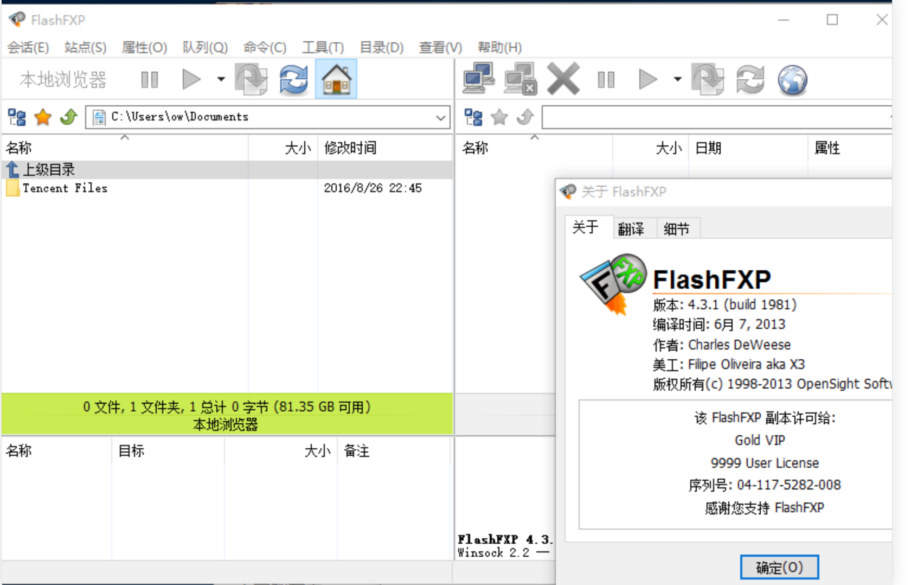Viewport: 924px width, 585px height.
Task: Sort local list by 大小 column
Action: tap(283, 148)
